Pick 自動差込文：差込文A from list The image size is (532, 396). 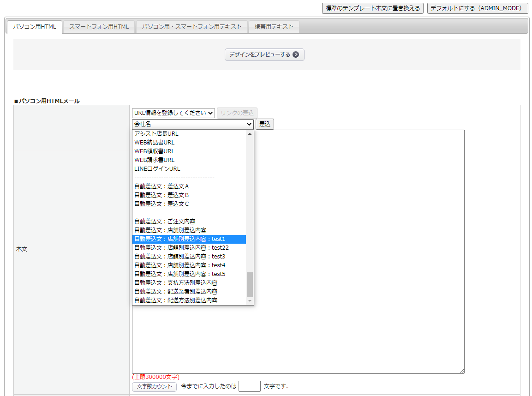[x=161, y=186]
